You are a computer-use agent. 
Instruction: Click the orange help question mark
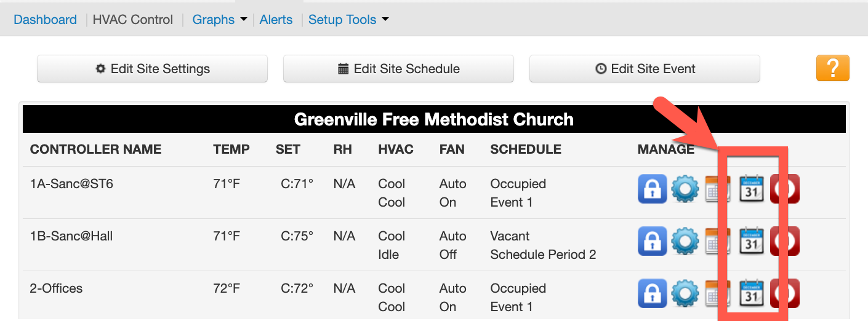point(832,68)
